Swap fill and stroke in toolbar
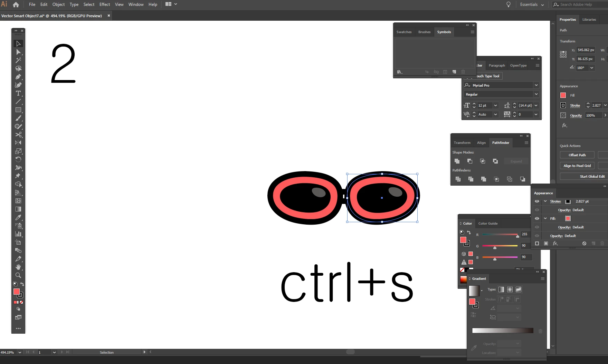 (x=22, y=284)
